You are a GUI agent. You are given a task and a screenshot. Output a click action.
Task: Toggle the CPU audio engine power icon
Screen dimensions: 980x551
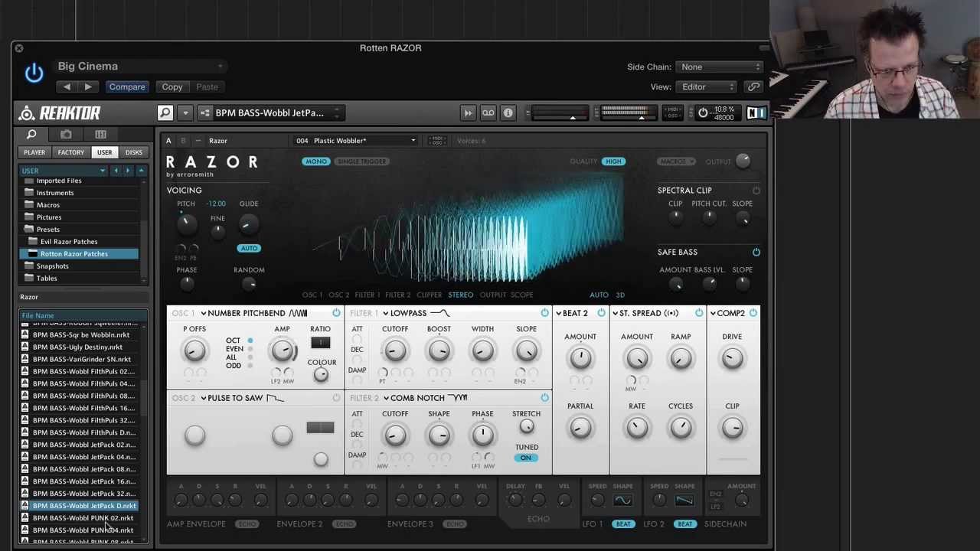pos(703,113)
